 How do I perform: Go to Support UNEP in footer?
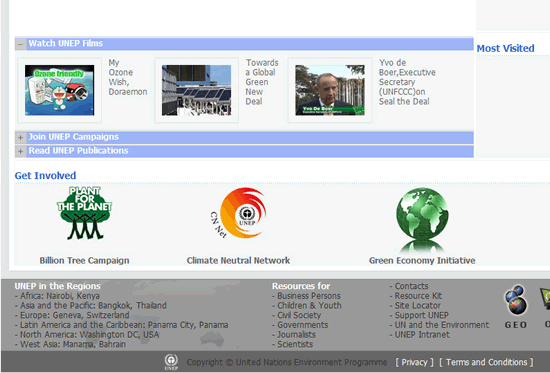click(422, 315)
